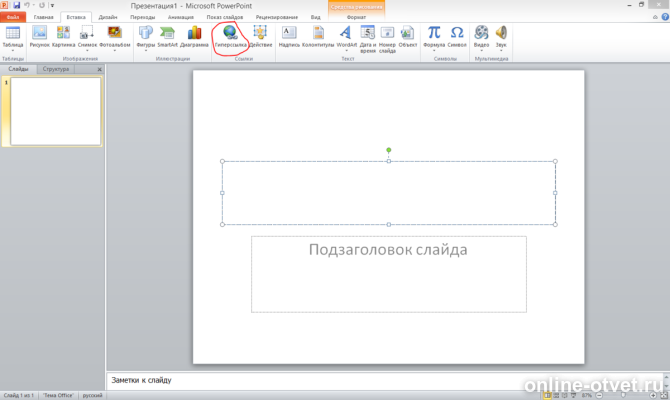Image resolution: width=670 pixels, height=400 pixels.
Task: Switch to the Структура pane tab
Action: pyautogui.click(x=56, y=69)
